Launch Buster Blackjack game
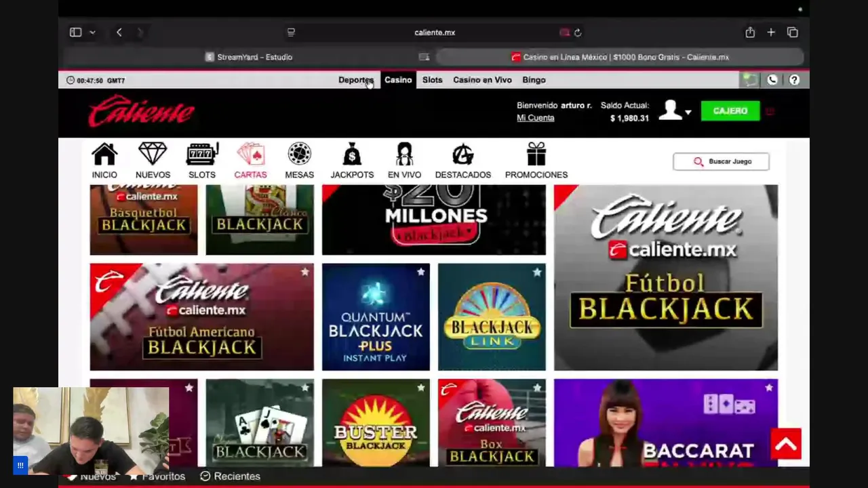Image resolution: width=868 pixels, height=488 pixels. pyautogui.click(x=376, y=423)
